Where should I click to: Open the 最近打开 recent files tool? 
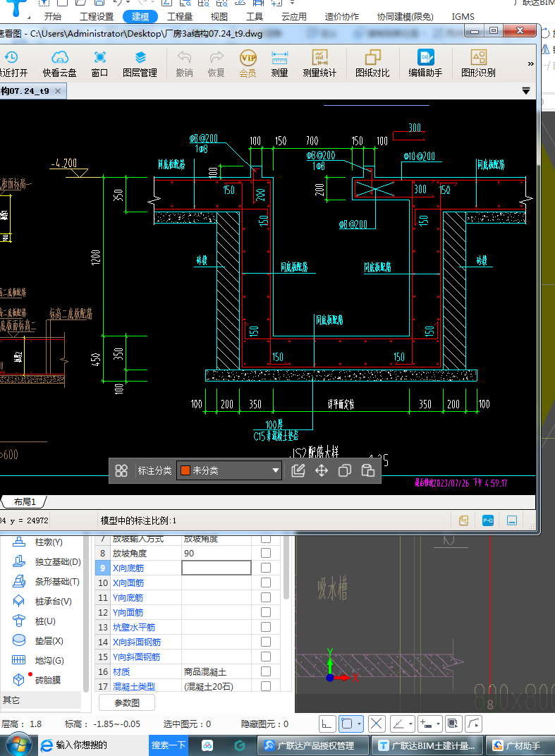(x=13, y=64)
